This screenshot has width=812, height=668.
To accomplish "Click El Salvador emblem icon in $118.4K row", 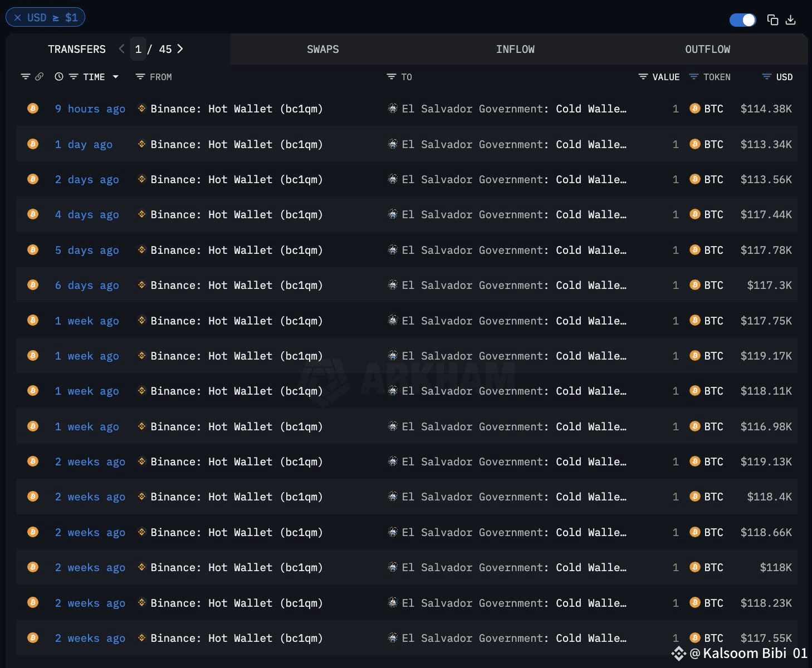I will [393, 497].
